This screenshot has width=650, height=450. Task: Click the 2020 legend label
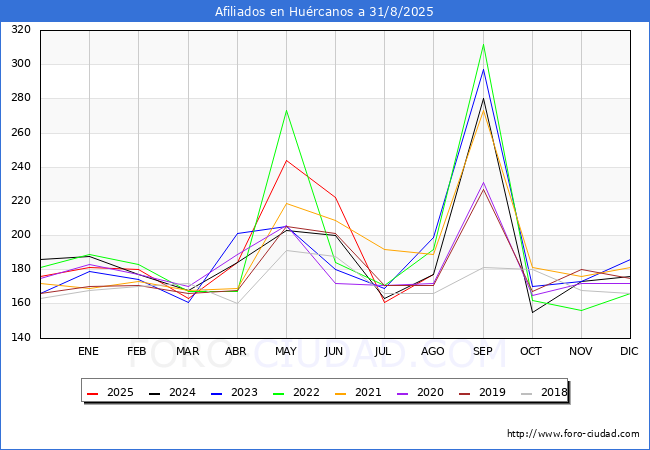coord(430,392)
